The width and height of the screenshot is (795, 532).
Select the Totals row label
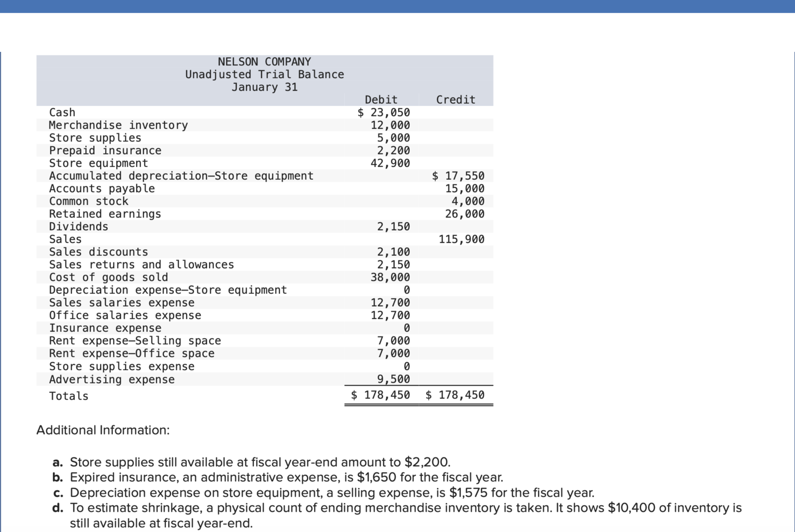point(69,396)
